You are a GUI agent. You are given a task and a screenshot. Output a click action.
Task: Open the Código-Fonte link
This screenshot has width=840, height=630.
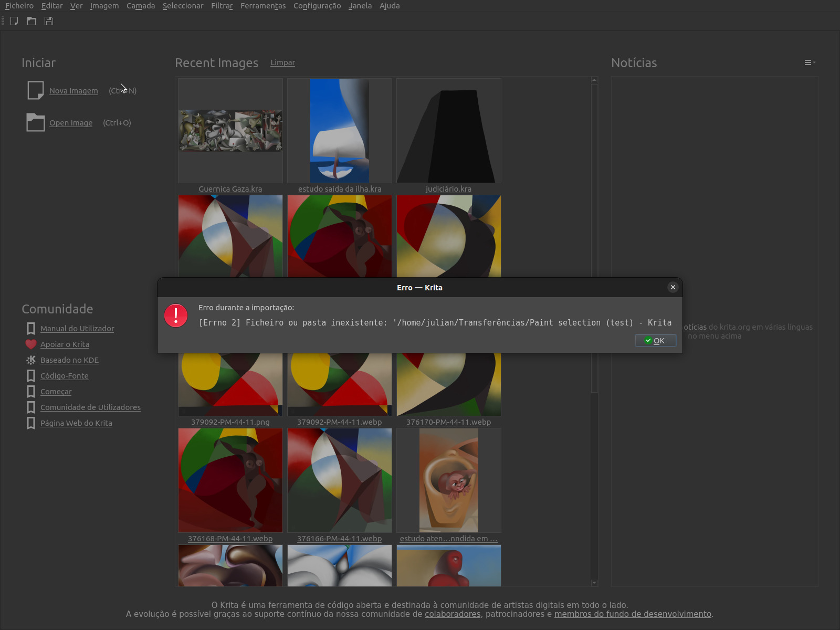coord(64,376)
